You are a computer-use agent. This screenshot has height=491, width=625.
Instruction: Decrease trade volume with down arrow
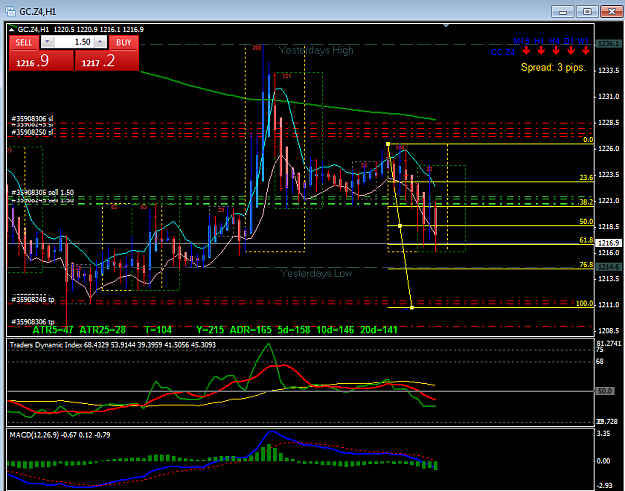click(x=47, y=42)
